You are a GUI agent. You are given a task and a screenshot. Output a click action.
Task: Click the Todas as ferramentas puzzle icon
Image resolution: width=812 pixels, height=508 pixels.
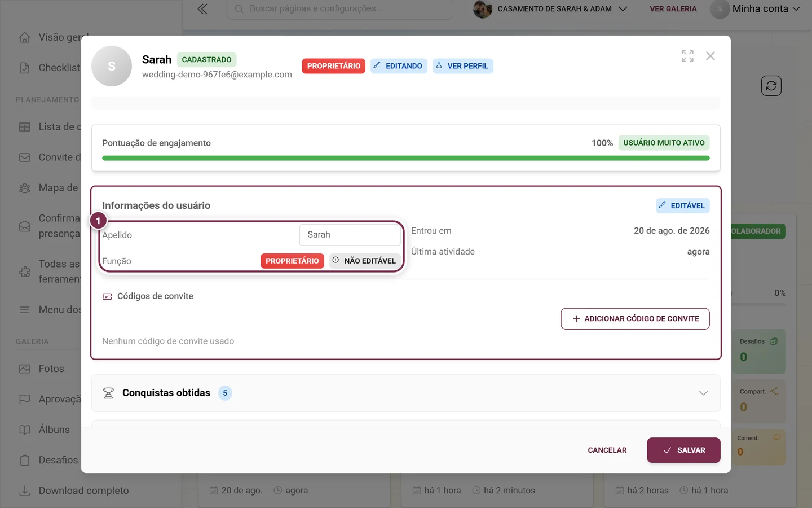pos(25,271)
